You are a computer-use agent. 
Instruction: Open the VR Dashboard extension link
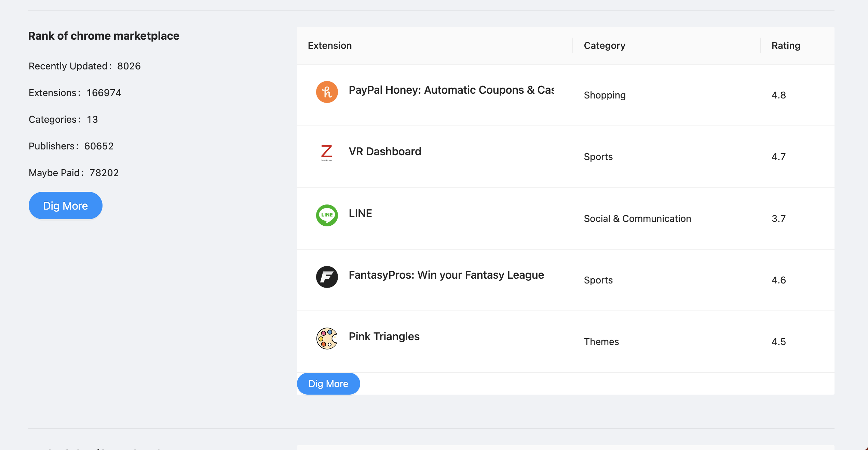coord(385,151)
